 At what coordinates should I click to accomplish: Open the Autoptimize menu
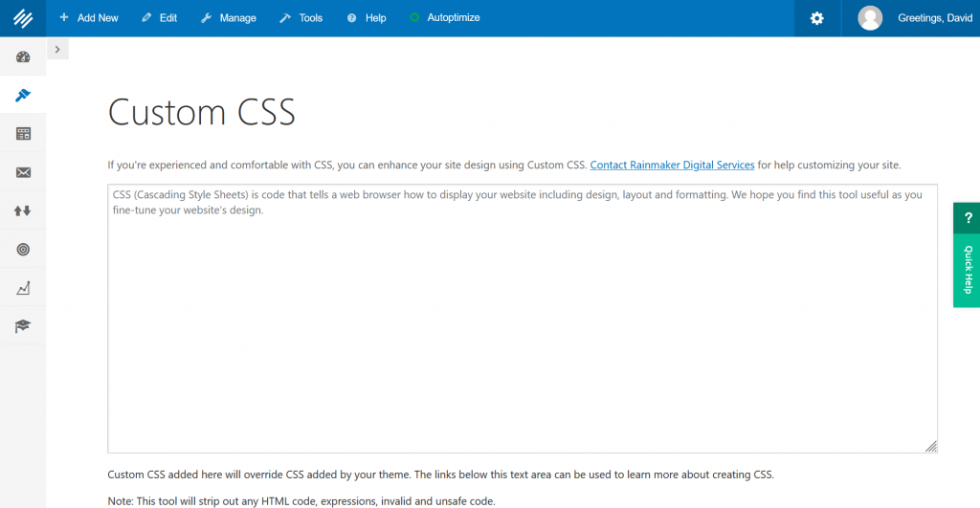tap(445, 18)
